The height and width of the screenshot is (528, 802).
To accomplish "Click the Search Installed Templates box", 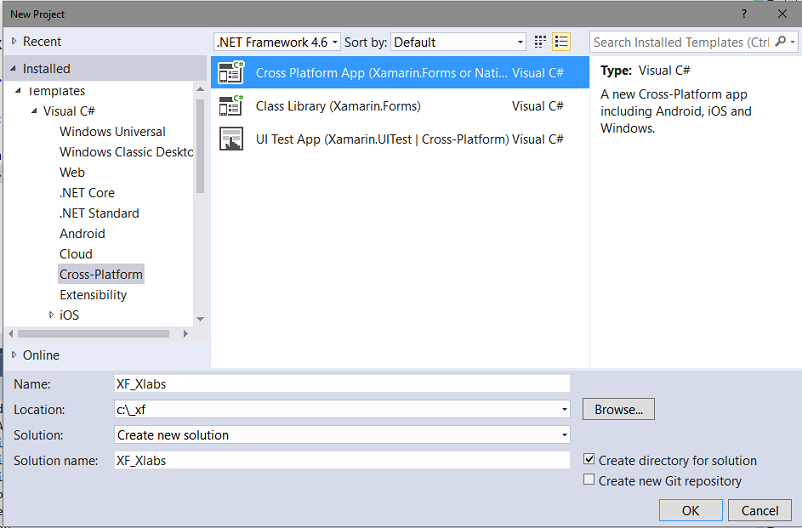I will [x=682, y=42].
